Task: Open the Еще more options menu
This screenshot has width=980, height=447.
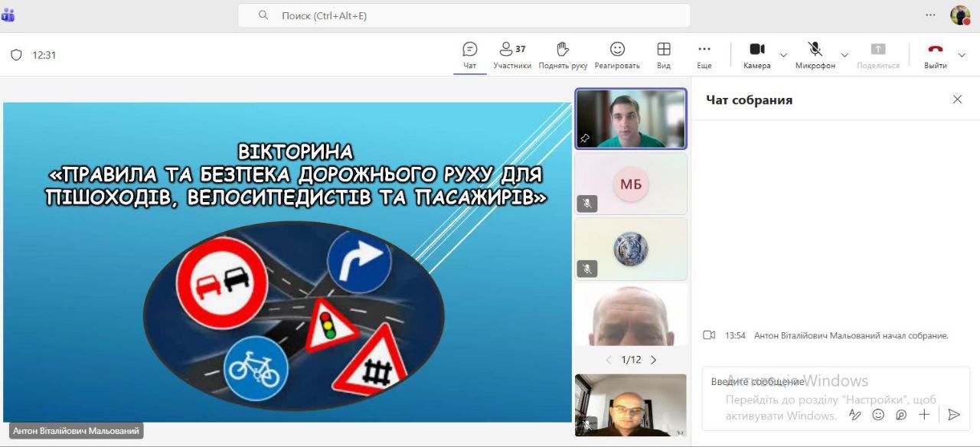Action: pos(704,55)
